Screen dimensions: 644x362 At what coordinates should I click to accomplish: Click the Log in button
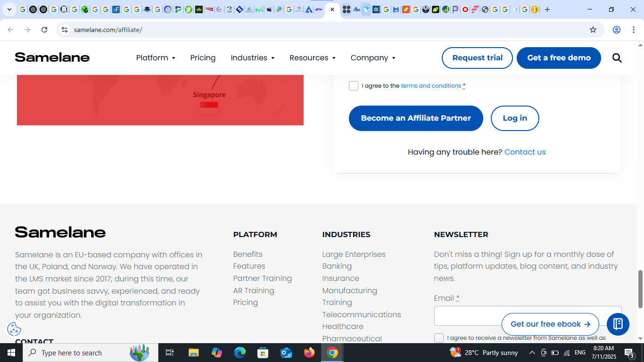[x=515, y=118]
